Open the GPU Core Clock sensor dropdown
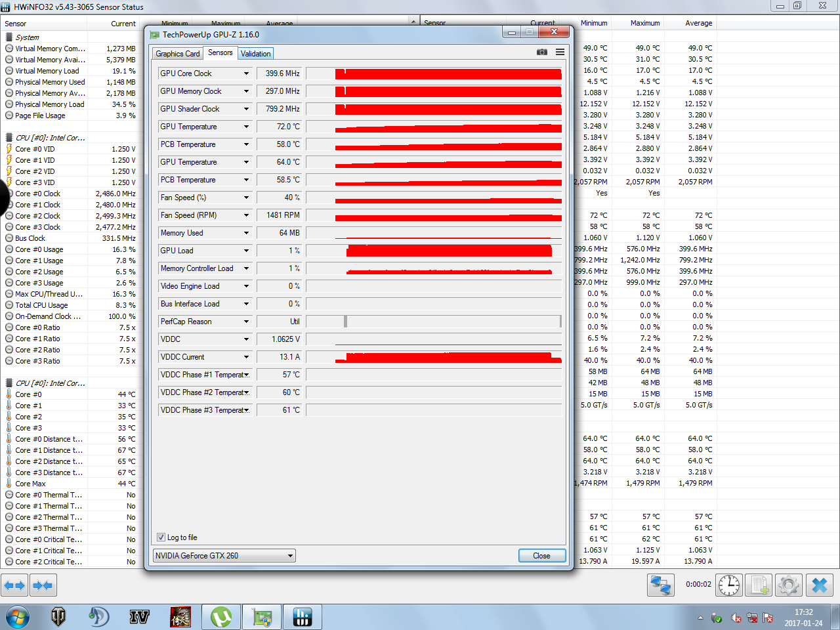 [x=247, y=73]
